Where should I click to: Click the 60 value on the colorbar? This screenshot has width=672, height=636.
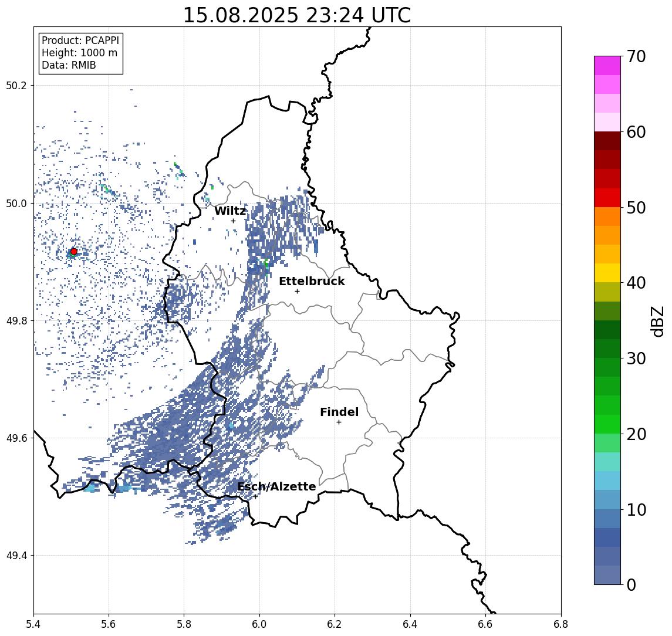click(636, 132)
